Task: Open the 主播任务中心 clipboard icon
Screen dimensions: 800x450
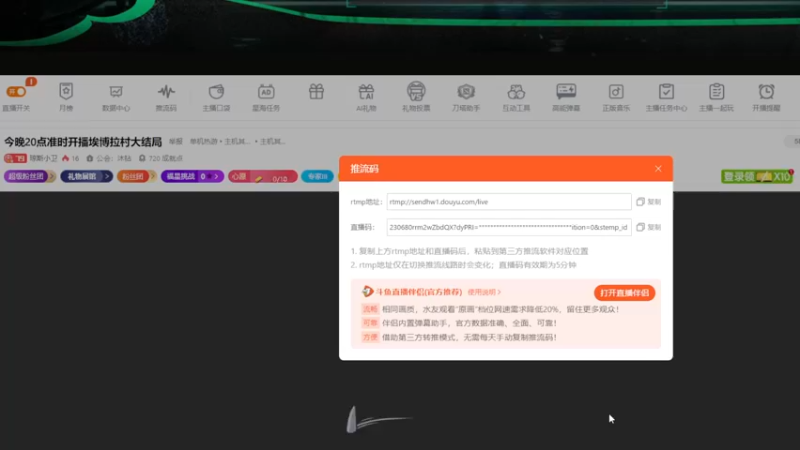Action: pyautogui.click(x=666, y=91)
